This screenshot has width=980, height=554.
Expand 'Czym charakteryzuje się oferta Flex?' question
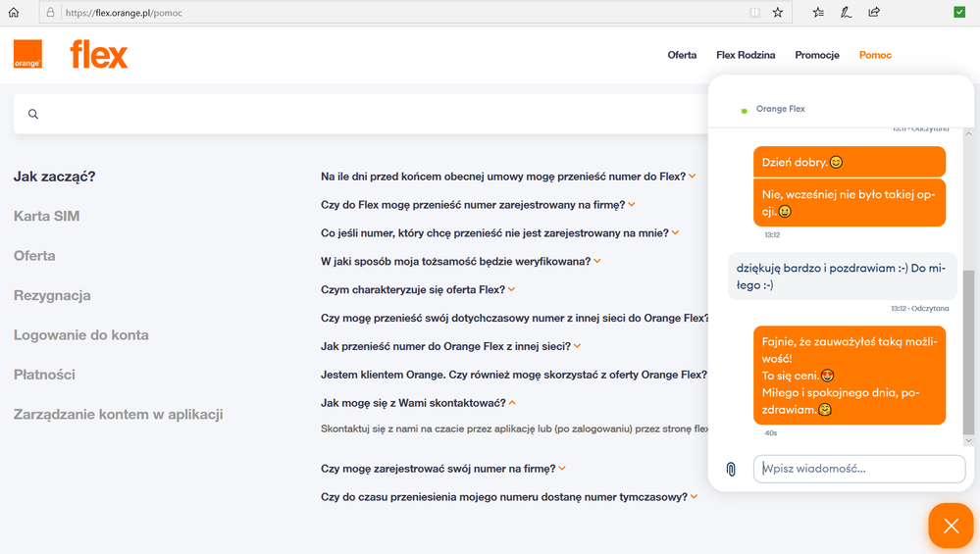click(418, 289)
